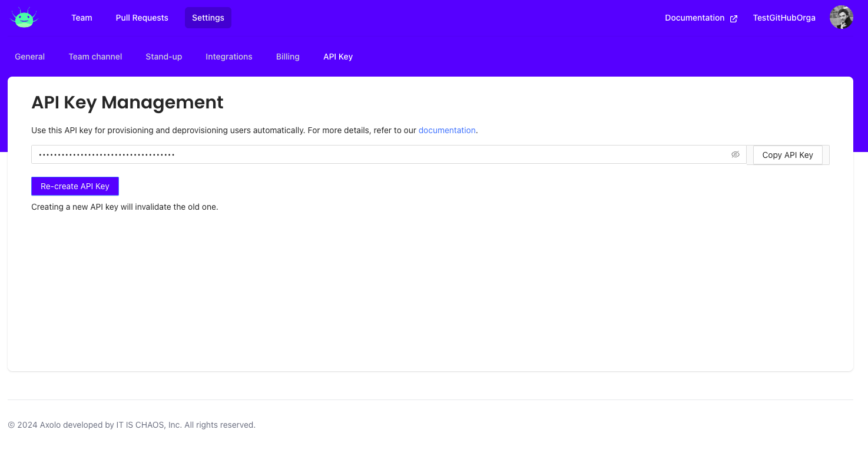Click the API Key Management heading
This screenshot has height=459, width=868.
[127, 103]
